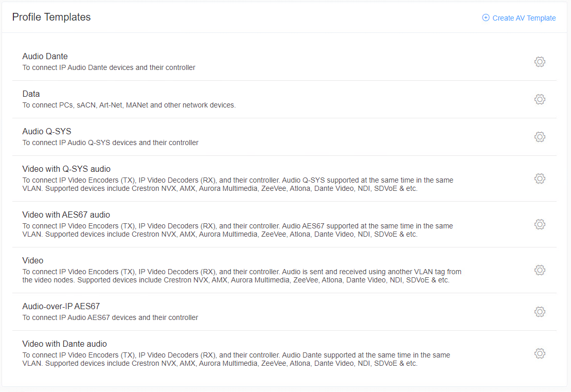Open settings gear for Video template
The width and height of the screenshot is (571, 392).
540,270
